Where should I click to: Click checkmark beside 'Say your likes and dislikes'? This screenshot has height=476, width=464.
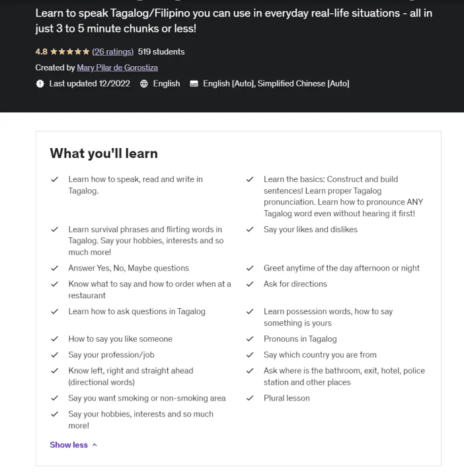tap(250, 229)
